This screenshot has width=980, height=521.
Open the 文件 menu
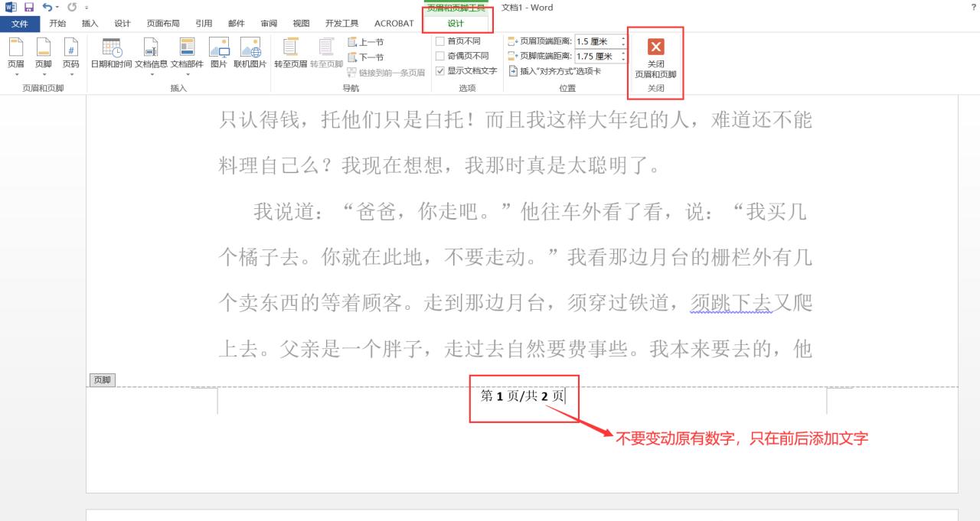click(20, 24)
